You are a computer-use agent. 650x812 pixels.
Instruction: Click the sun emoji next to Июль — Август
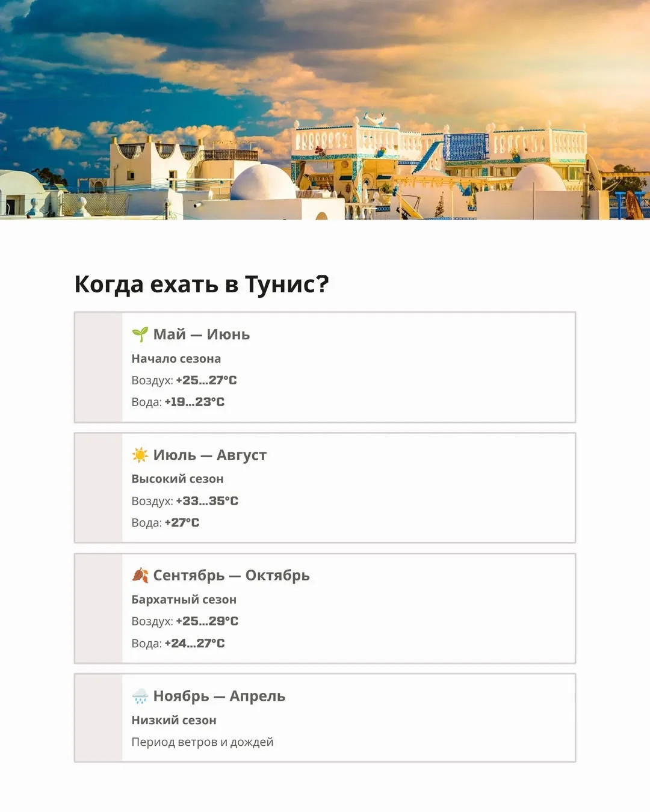click(140, 455)
